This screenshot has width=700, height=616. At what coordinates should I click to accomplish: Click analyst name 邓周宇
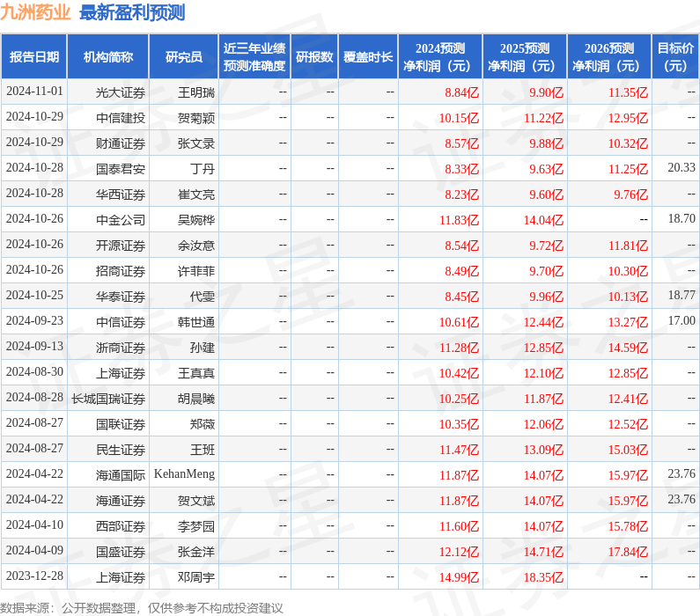coord(196,577)
